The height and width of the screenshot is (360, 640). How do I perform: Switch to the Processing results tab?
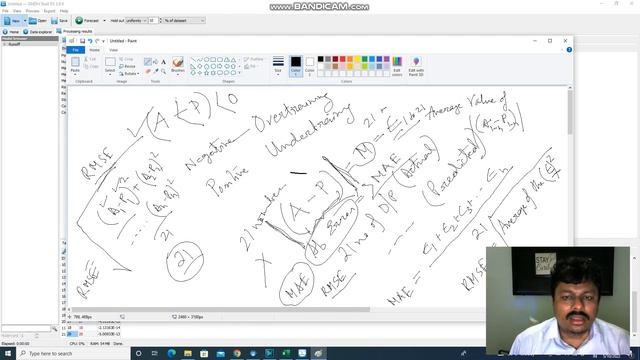click(x=75, y=31)
